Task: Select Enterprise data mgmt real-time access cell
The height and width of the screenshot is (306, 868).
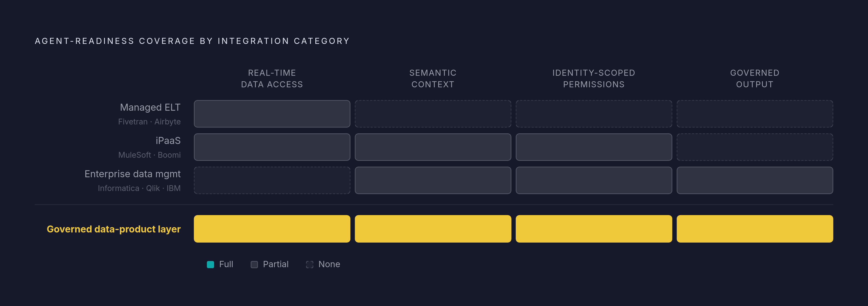Action: [272, 180]
